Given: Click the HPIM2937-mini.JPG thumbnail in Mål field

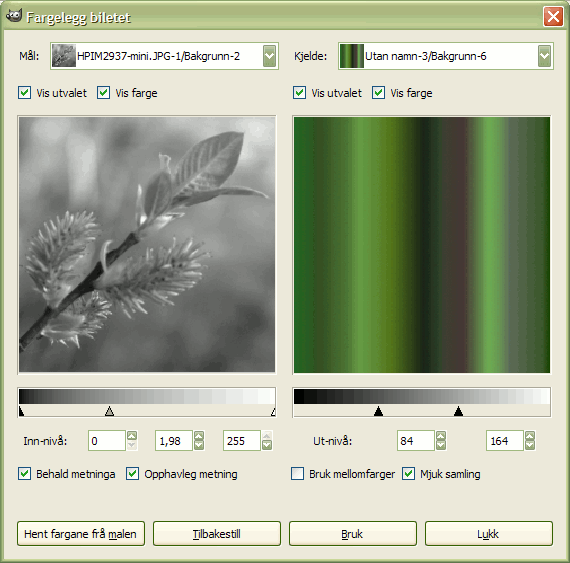Looking at the screenshot, I should coord(64,56).
